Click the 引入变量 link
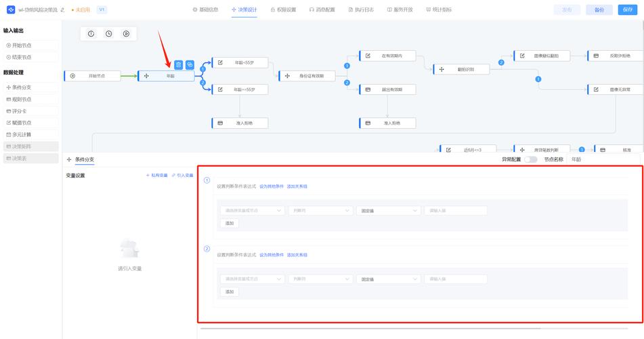The height and width of the screenshot is (339, 644). point(182,175)
